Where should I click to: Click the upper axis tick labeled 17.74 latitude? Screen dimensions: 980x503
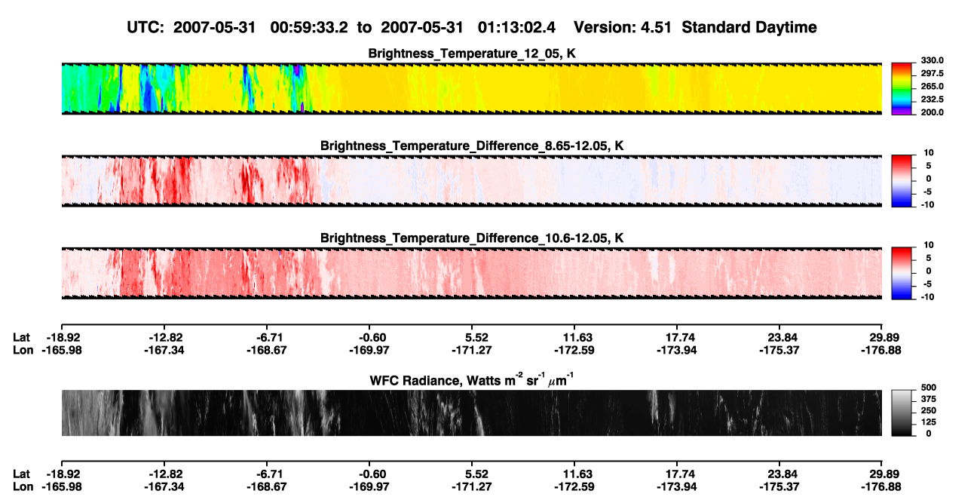(678, 337)
